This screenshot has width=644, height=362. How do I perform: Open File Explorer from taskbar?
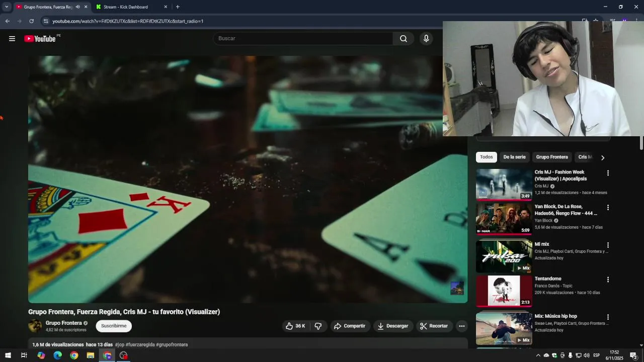pos(91,355)
